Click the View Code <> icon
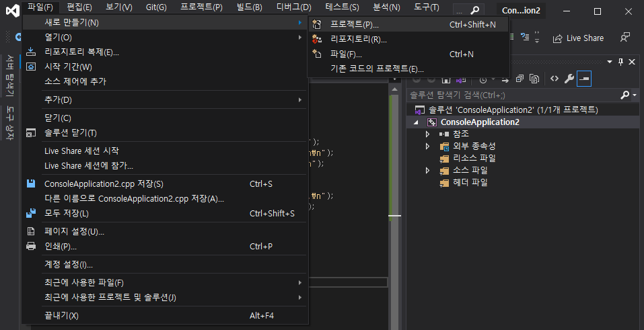 554,79
